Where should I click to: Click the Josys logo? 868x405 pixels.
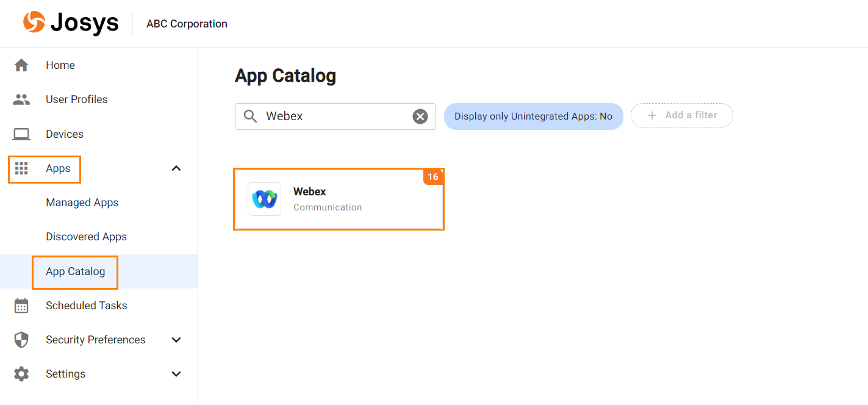coord(71,23)
